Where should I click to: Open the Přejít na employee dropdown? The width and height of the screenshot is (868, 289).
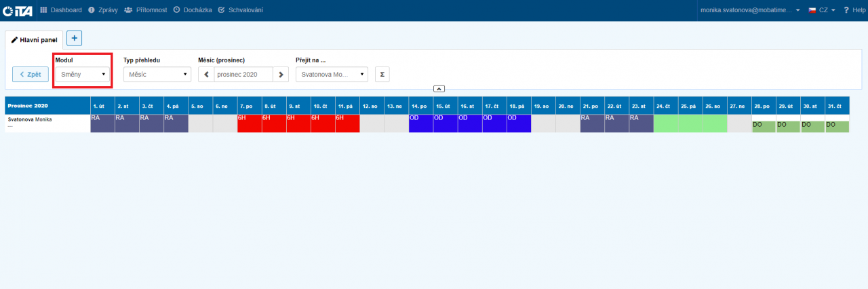332,74
